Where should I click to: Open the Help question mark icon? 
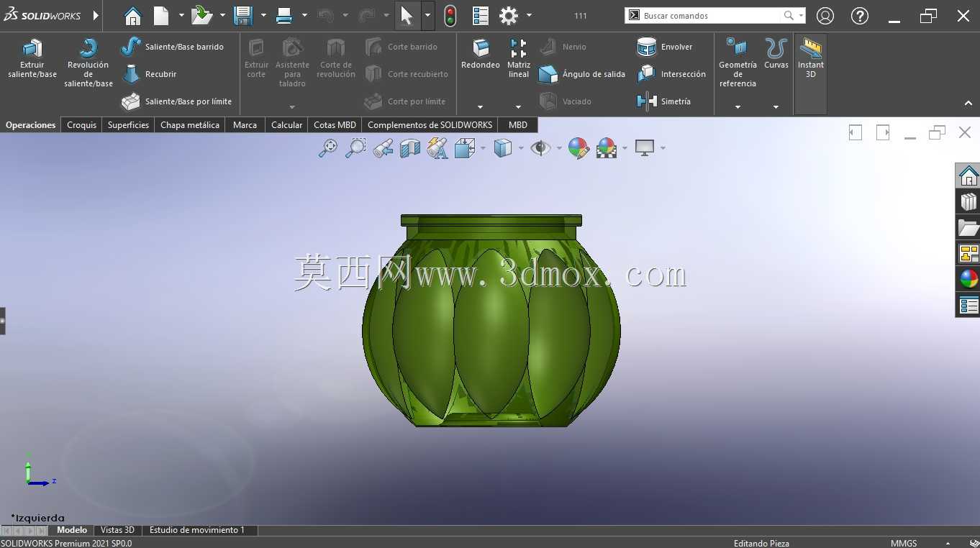click(x=859, y=16)
